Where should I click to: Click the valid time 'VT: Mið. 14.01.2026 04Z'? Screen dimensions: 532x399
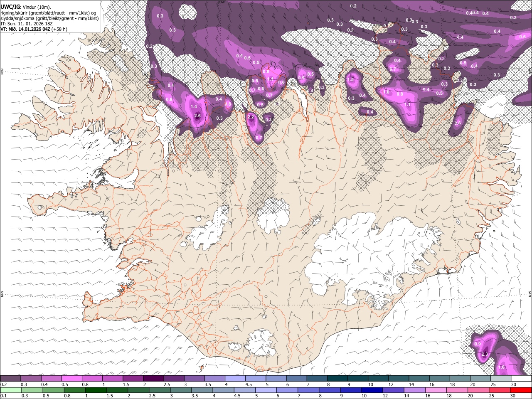tap(25, 29)
